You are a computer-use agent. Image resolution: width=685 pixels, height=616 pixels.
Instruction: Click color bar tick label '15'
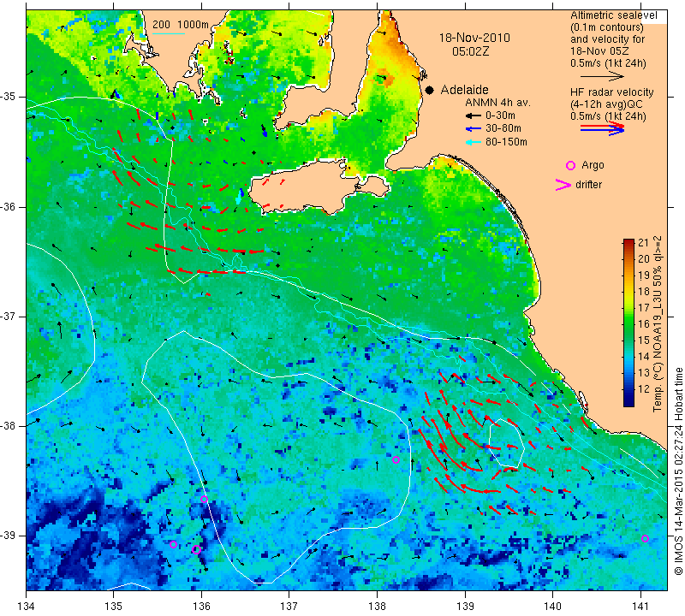tap(644, 340)
